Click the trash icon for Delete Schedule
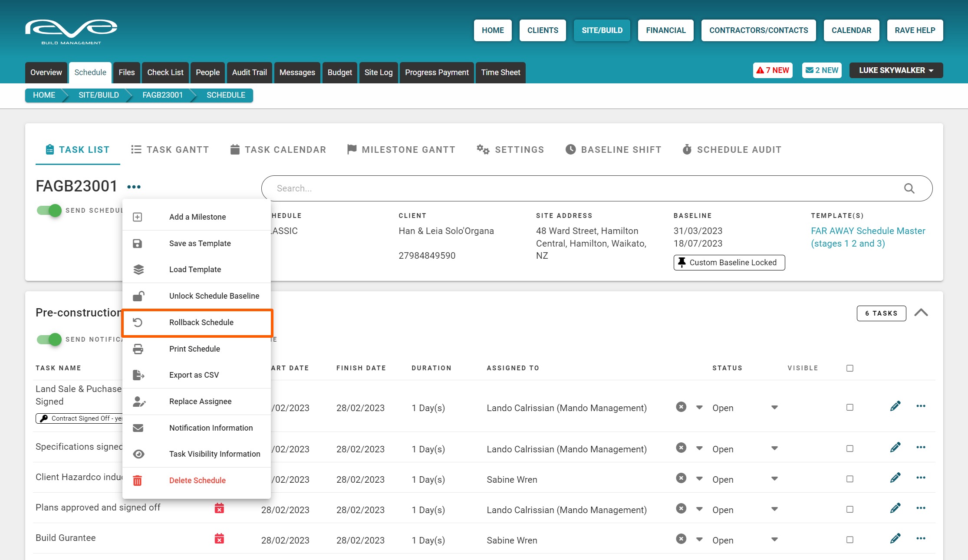Image resolution: width=968 pixels, height=560 pixels. coord(138,481)
